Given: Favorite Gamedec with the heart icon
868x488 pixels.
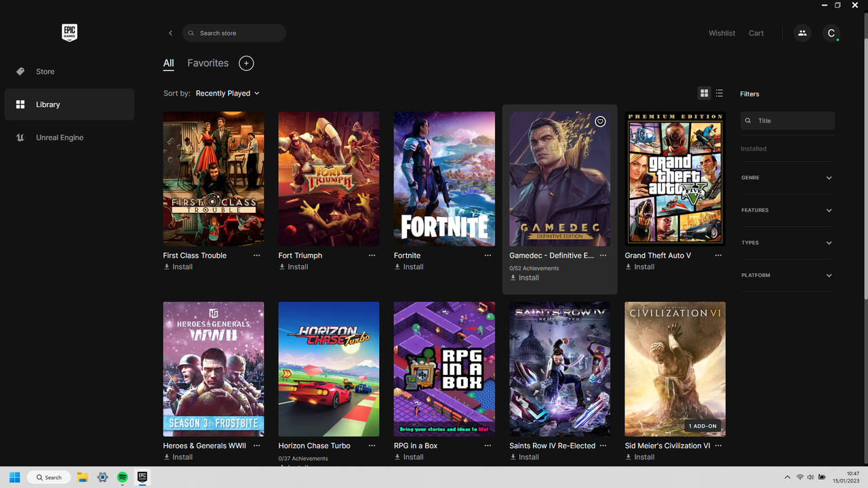Looking at the screenshot, I should [600, 121].
